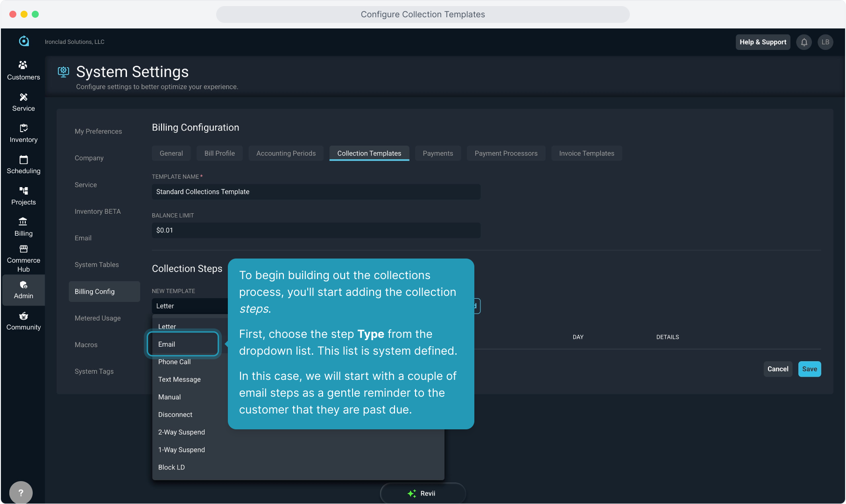This screenshot has height=504, width=846.
Task: Expand the New Template type dropdown
Action: [x=190, y=306]
